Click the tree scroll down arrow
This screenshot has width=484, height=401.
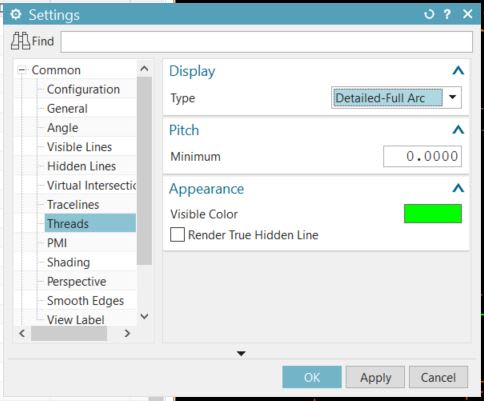tap(144, 316)
